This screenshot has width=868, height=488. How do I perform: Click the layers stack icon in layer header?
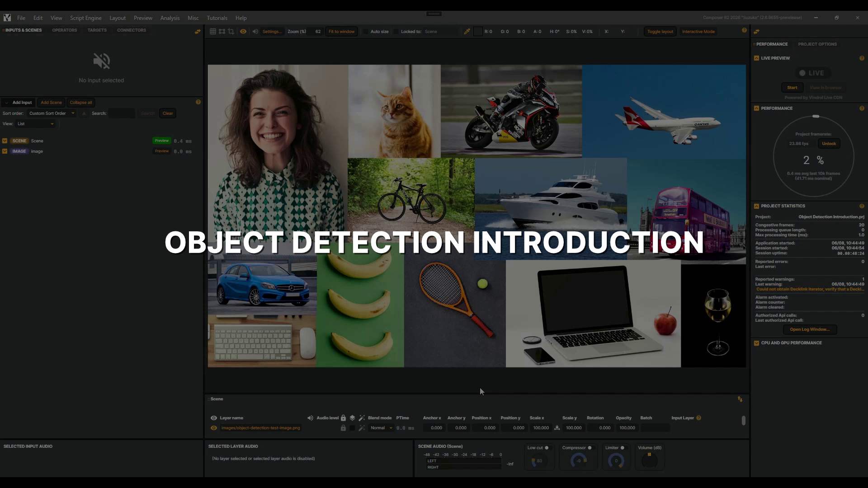pos(352,418)
